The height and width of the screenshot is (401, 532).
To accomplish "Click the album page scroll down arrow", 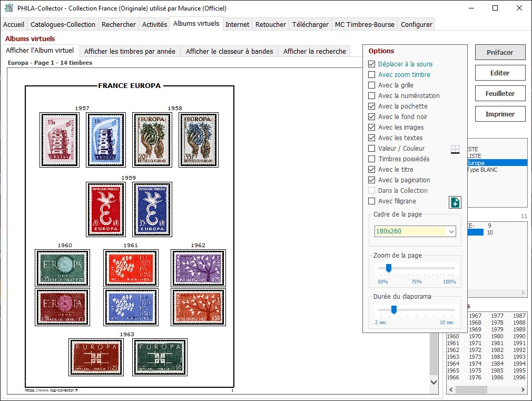I will click(x=434, y=382).
